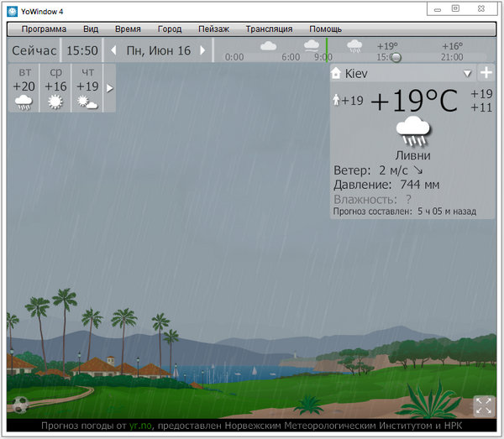Open the yr.no link in footer
This screenshot has width=504, height=439.
138,426
